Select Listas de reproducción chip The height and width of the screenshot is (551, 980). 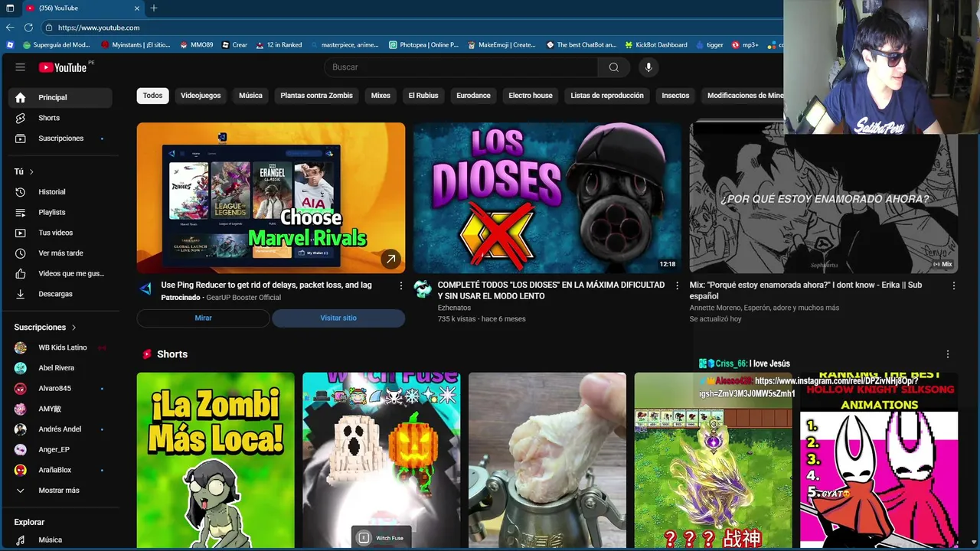607,96
